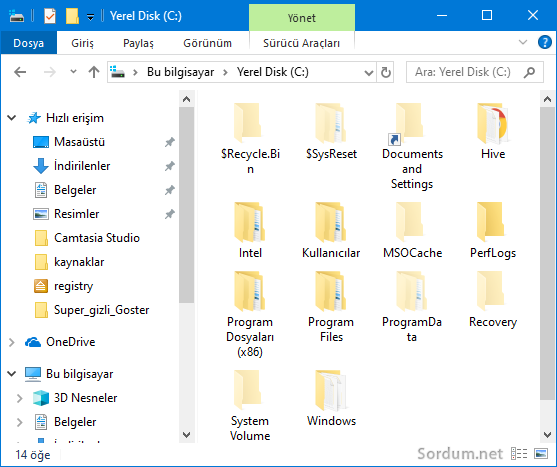The width and height of the screenshot is (557, 467).
Task: Click the Properties quick access toolbar icon
Action: (x=50, y=16)
